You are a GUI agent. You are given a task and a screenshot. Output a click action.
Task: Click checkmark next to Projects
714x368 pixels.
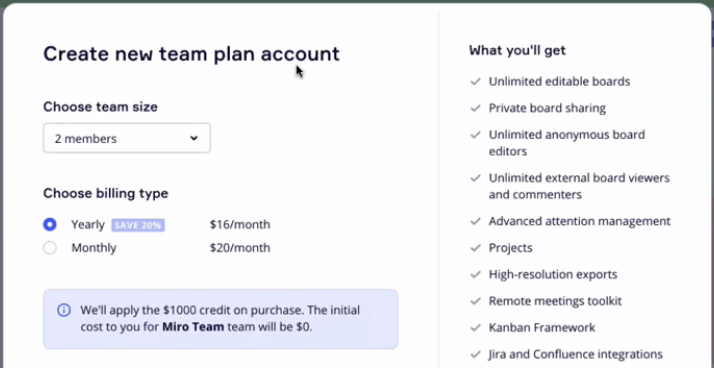point(475,248)
